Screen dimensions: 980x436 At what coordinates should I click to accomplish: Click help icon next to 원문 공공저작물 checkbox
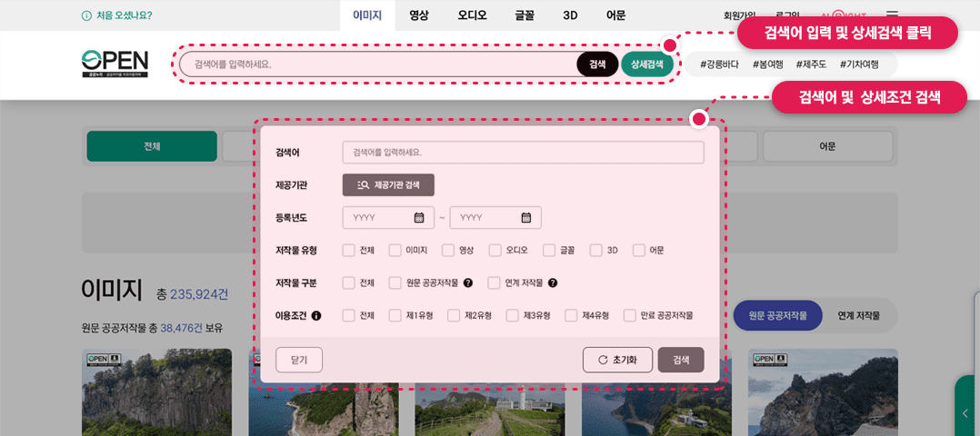[x=468, y=283]
